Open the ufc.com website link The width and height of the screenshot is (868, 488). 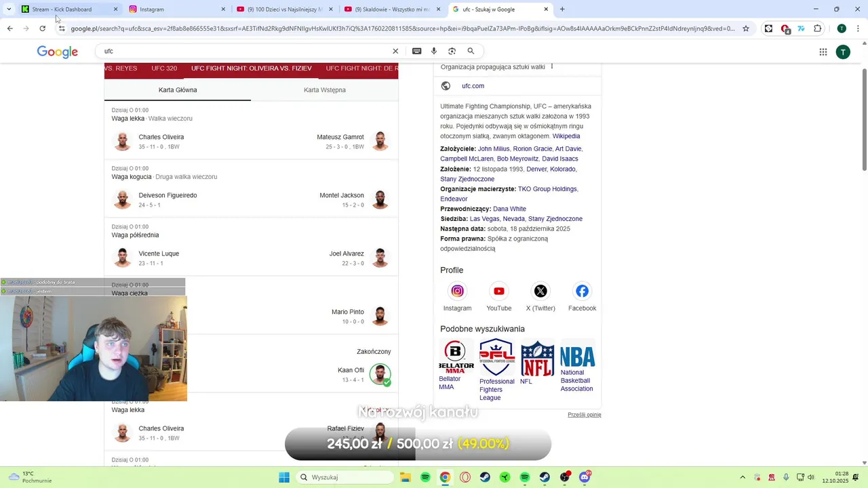click(x=473, y=86)
